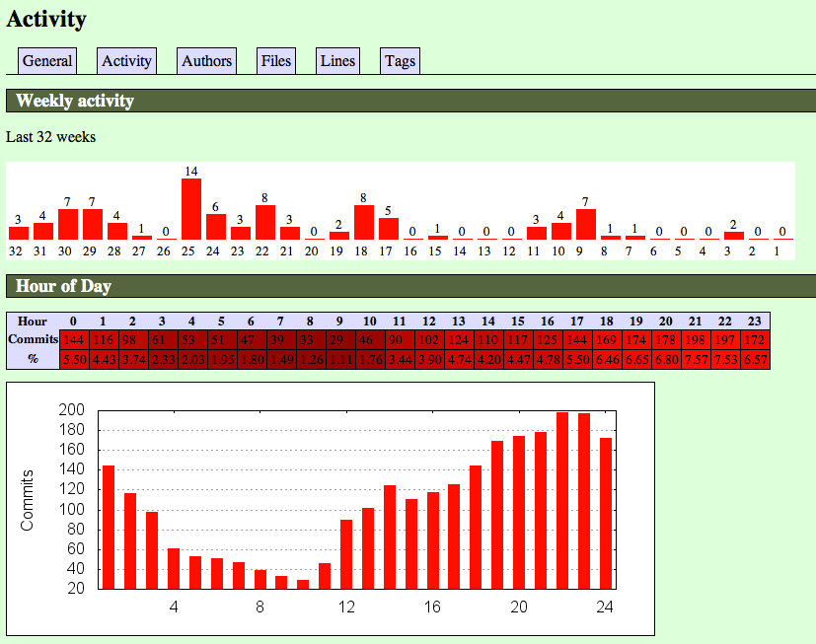This screenshot has height=644, width=816.
Task: Click hour column header 12
Action: [429, 321]
